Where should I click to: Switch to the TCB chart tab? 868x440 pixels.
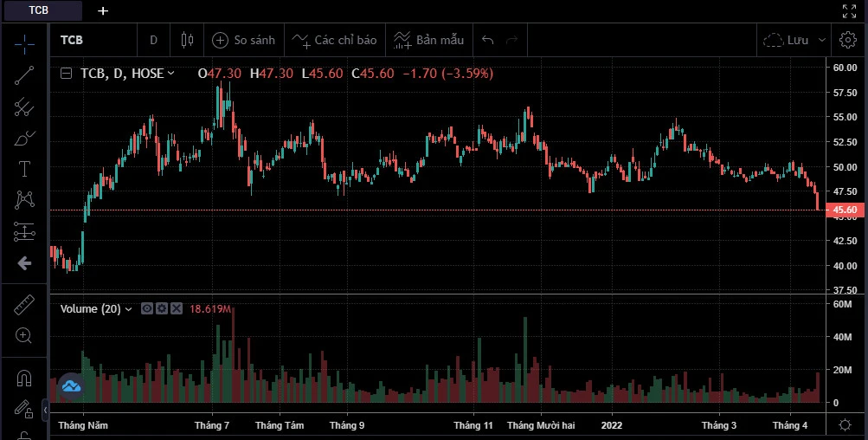(40, 10)
